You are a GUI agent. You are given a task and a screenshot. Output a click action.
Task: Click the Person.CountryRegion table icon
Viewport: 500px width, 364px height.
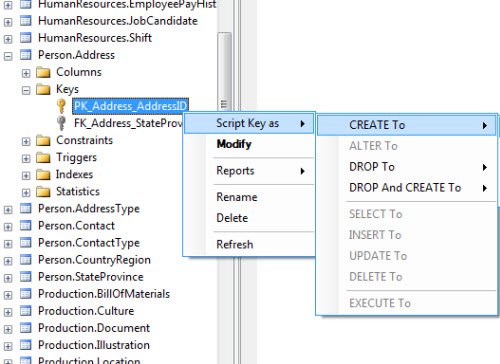pyautogui.click(x=26, y=260)
